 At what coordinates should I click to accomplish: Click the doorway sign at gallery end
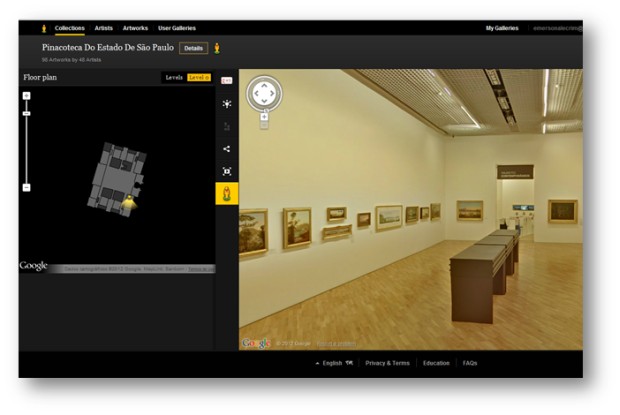515,172
